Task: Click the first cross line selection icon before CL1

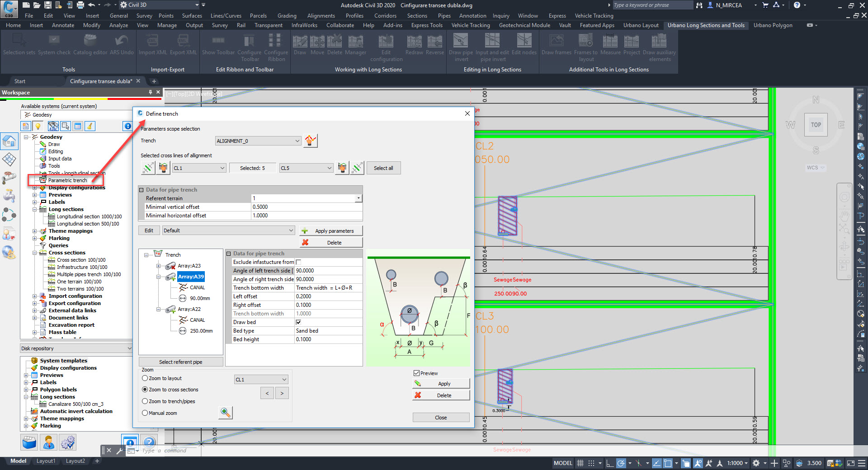Action: pyautogui.click(x=148, y=168)
